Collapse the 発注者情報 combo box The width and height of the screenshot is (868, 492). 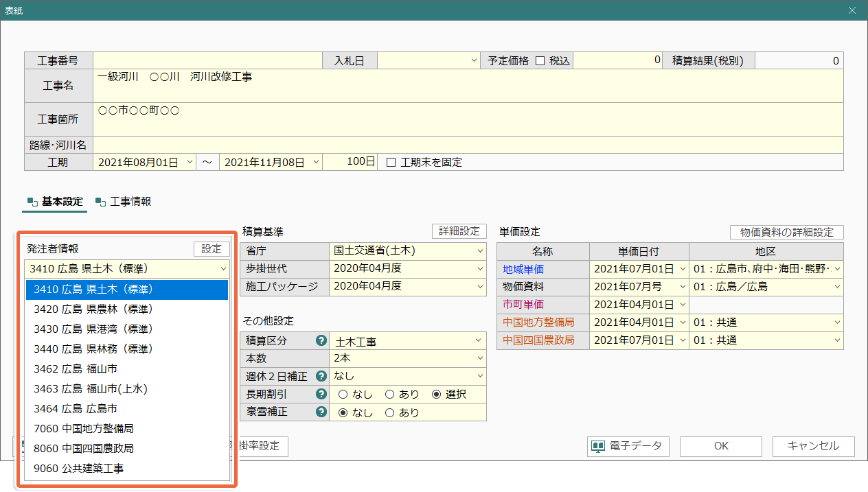223,268
